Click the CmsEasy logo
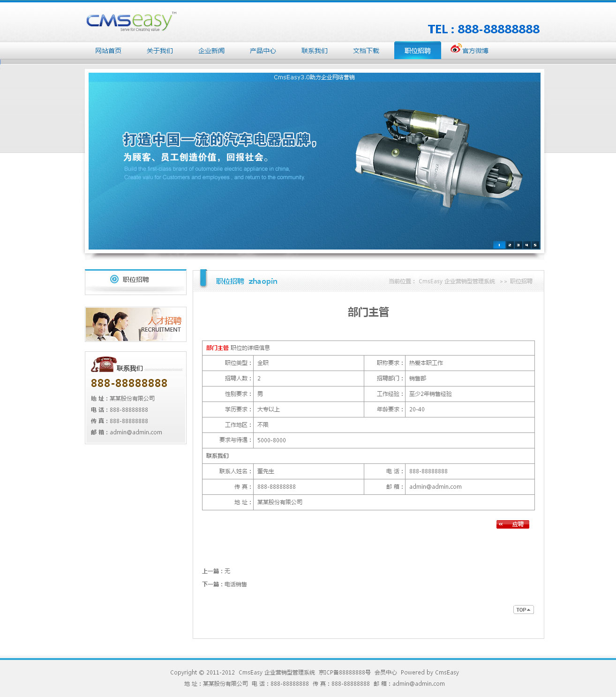Screen dimensions: 616x697 coord(130,22)
